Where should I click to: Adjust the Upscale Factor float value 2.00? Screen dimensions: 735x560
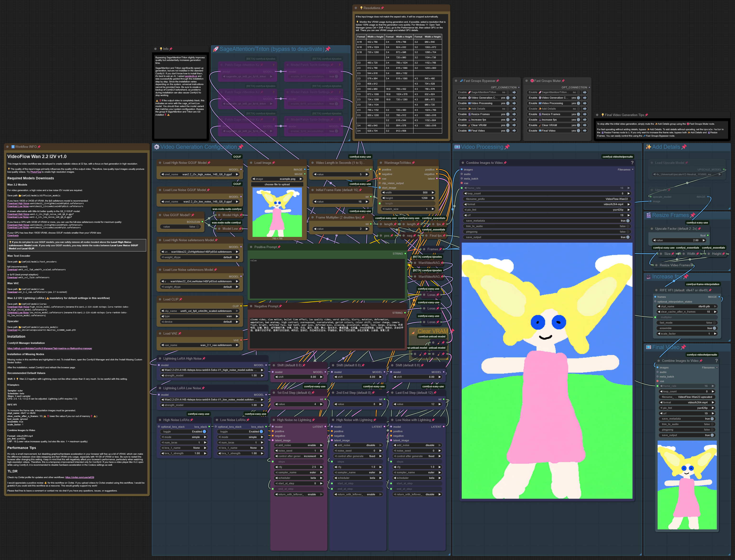[x=679, y=240]
